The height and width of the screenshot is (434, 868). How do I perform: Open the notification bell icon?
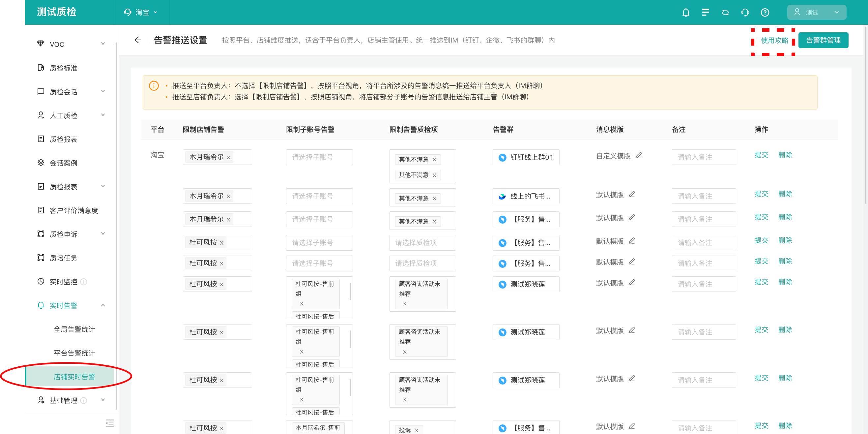[x=686, y=13]
